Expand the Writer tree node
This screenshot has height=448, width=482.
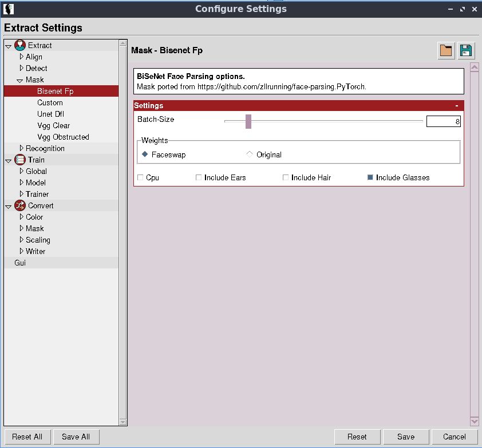(21, 251)
